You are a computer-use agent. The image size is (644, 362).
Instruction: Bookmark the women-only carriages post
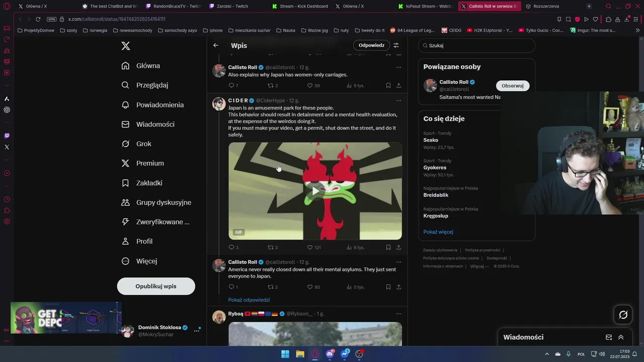point(388,85)
